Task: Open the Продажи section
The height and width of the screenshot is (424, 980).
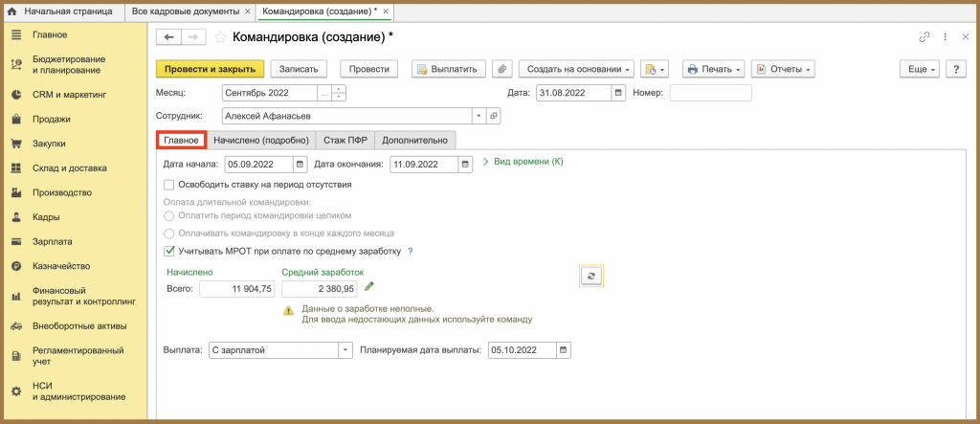Action: click(52, 119)
